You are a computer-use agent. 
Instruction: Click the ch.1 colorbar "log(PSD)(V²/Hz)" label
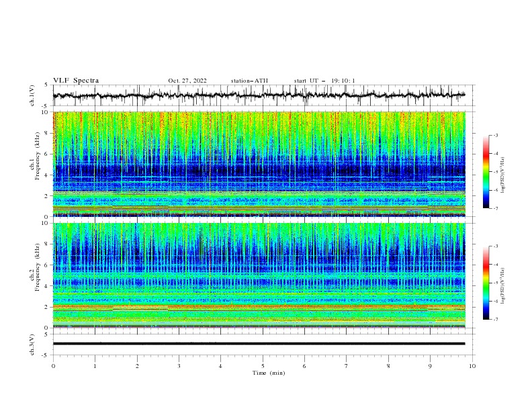(503, 175)
